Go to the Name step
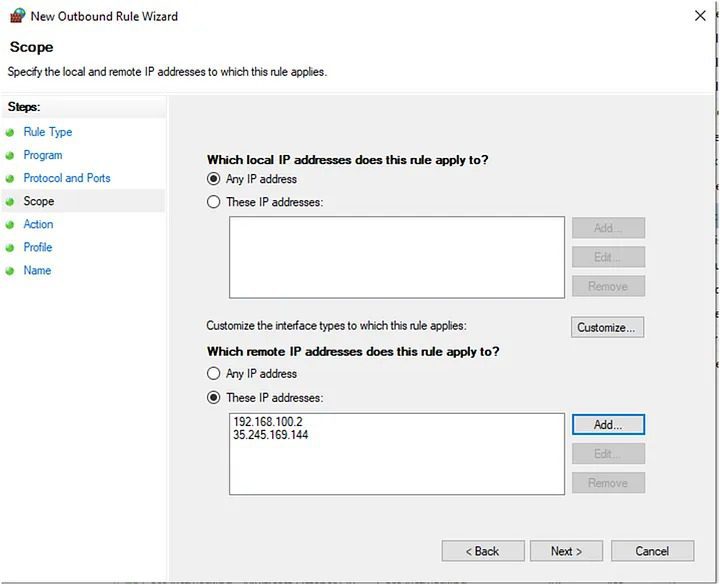This screenshot has height=585, width=720. click(37, 270)
